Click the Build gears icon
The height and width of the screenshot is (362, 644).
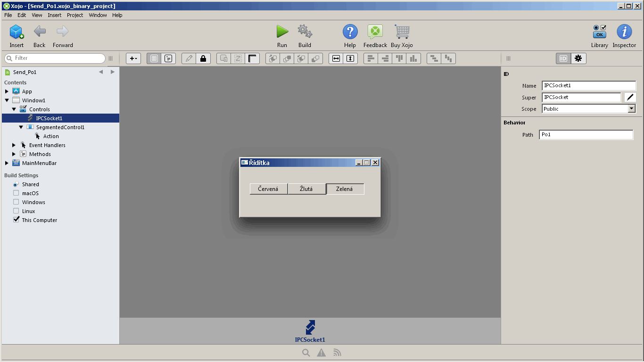click(305, 32)
